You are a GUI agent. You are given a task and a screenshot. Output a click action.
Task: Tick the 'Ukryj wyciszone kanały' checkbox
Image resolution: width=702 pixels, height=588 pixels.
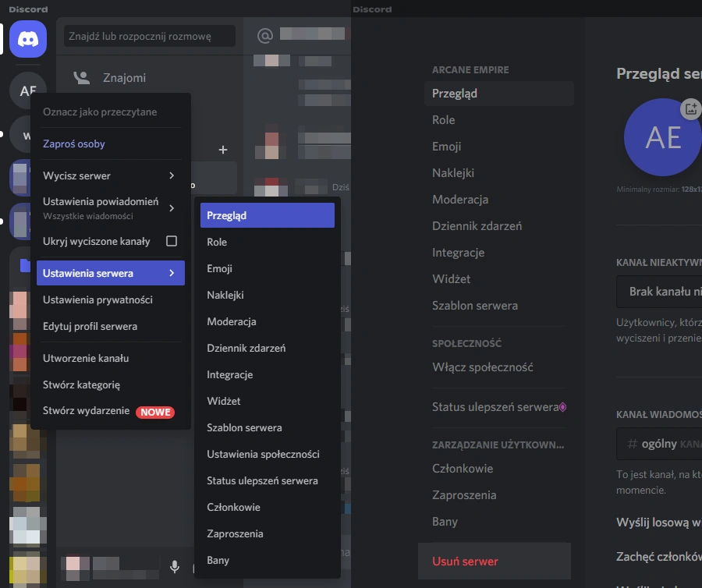tap(172, 241)
